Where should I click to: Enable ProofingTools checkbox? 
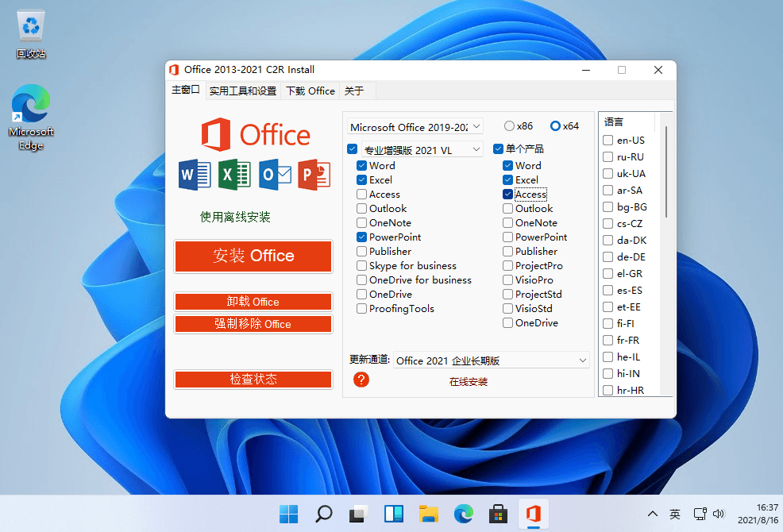coord(361,309)
